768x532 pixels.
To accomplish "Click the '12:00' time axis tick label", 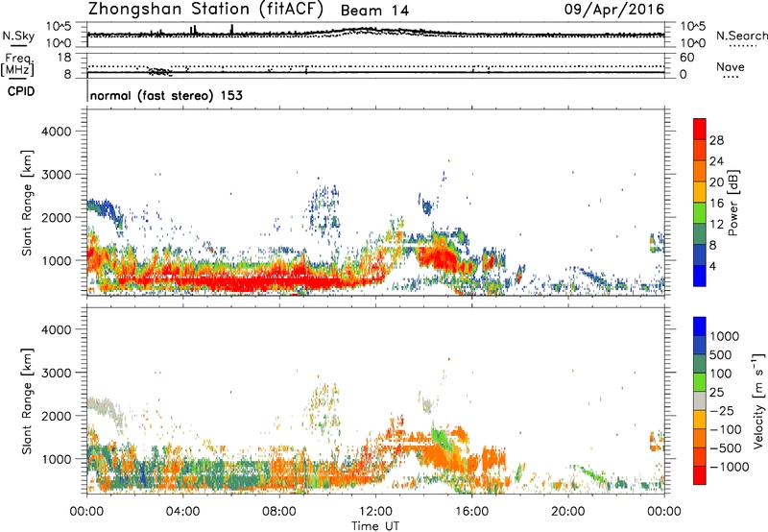I will 375,512.
